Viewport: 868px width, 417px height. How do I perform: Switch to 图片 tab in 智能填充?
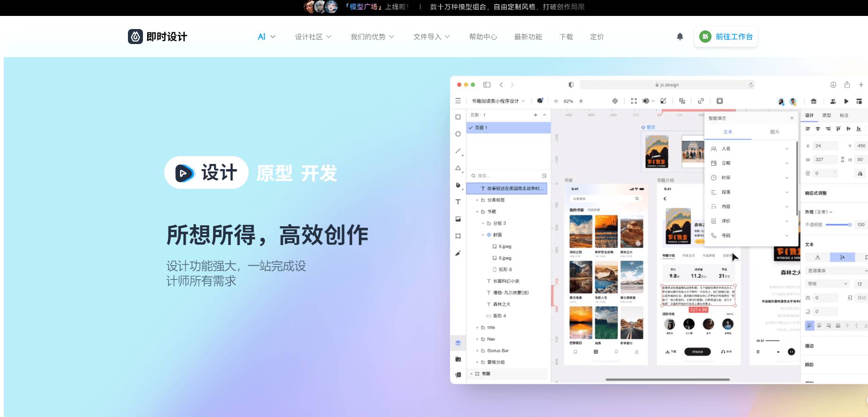point(774,132)
